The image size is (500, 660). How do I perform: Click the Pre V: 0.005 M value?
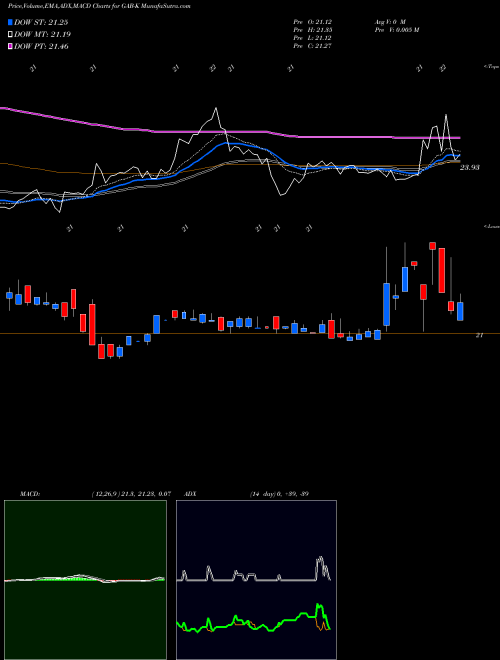click(x=396, y=30)
